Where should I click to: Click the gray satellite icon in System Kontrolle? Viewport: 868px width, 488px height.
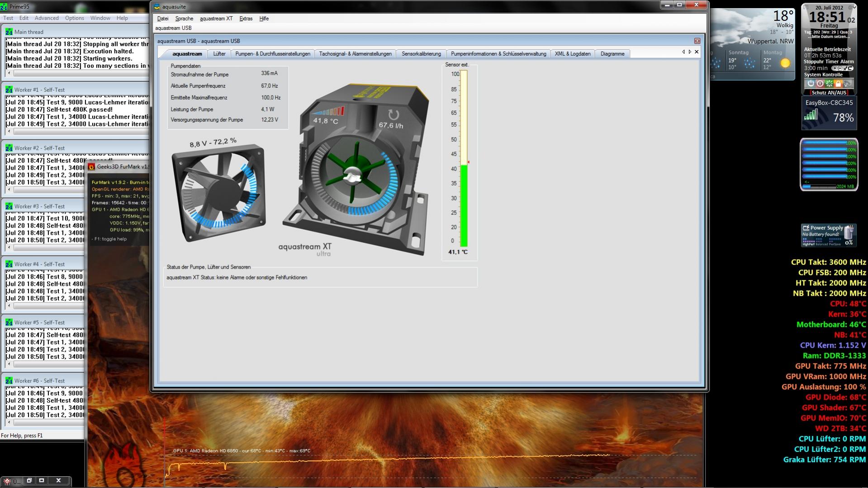[x=848, y=84]
